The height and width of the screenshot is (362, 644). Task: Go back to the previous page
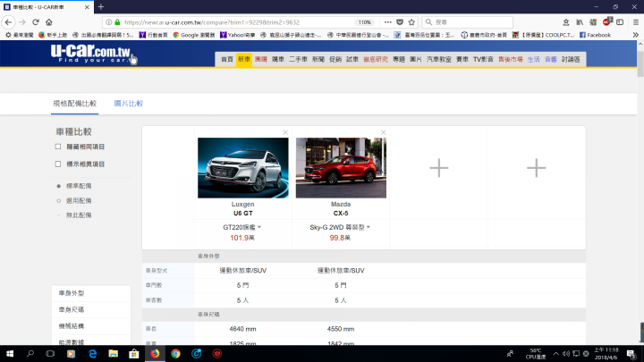click(x=8, y=22)
